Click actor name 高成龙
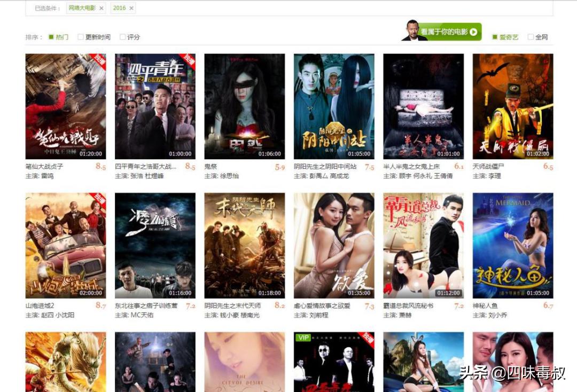This screenshot has width=577, height=392. click(x=339, y=176)
